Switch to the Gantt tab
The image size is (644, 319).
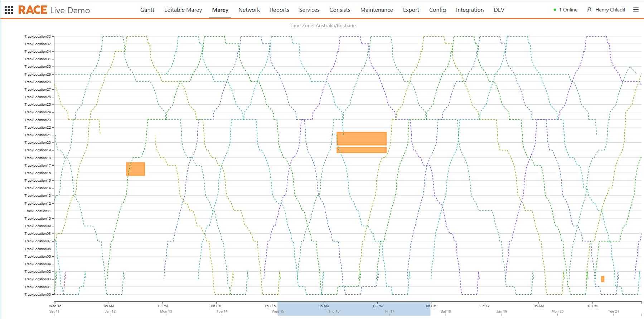tap(147, 10)
